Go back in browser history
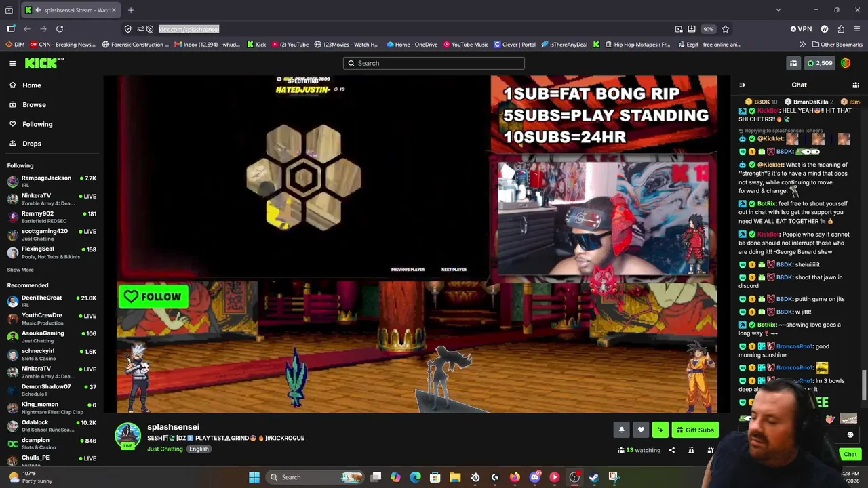This screenshot has width=868, height=488. (27, 29)
